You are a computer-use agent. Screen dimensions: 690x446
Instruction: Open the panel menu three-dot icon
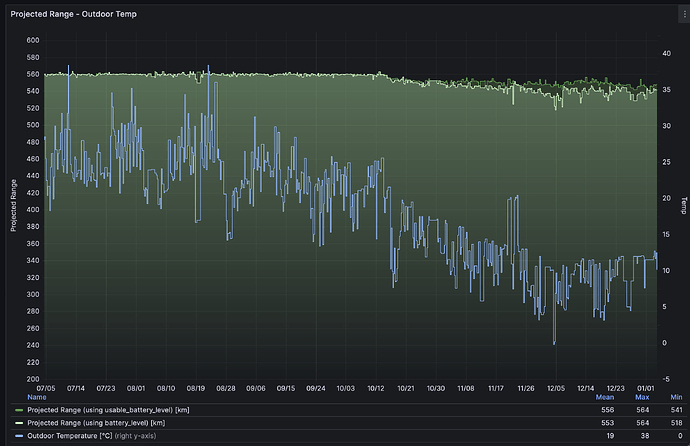pos(684,15)
